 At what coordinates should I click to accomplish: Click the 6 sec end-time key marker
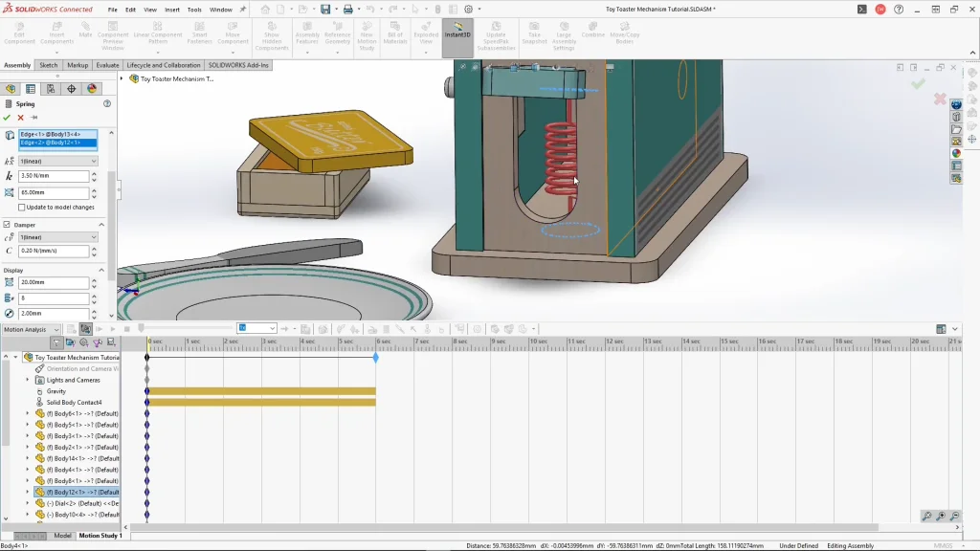point(375,358)
